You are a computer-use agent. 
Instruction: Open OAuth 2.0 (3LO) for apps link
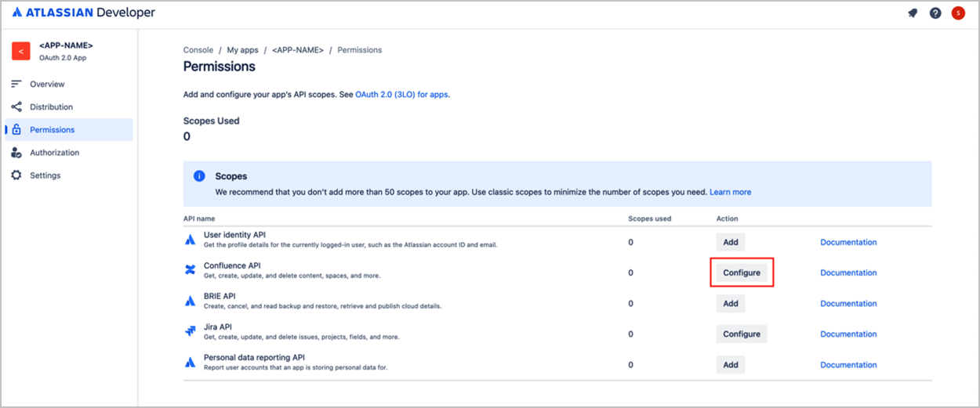(x=402, y=94)
